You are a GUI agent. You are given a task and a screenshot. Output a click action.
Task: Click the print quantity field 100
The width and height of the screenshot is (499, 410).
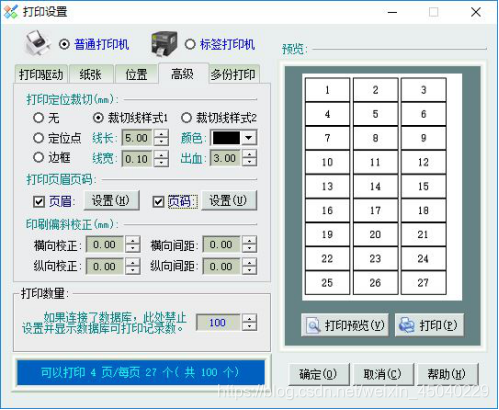point(218,322)
